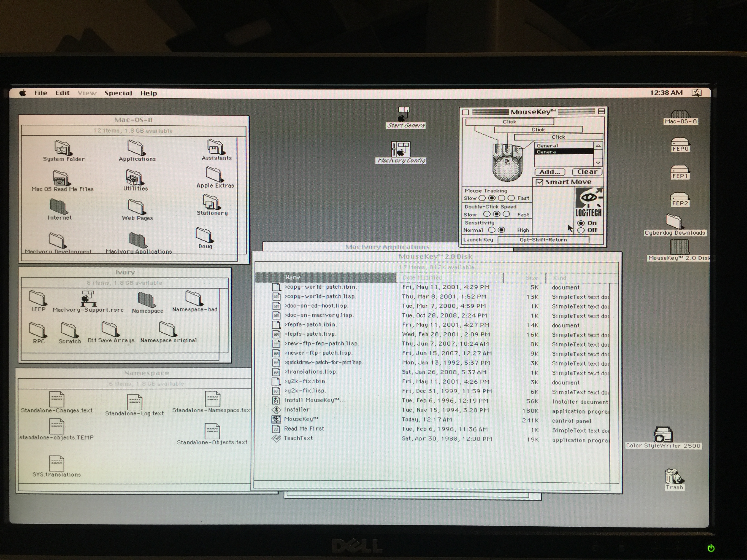The height and width of the screenshot is (560, 747).
Task: Select the MouseKey control panel file icon
Action: pyautogui.click(x=276, y=419)
